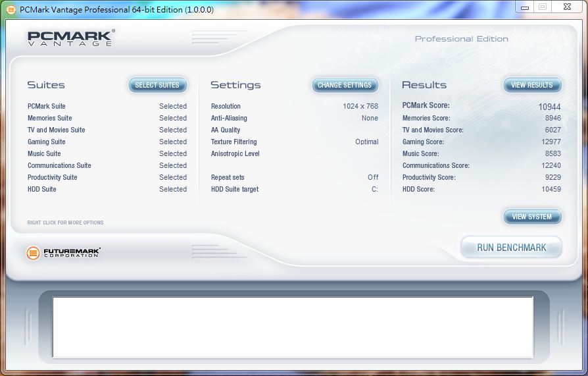The image size is (588, 376).
Task: Click the HDD Suite target label
Action: click(x=235, y=189)
